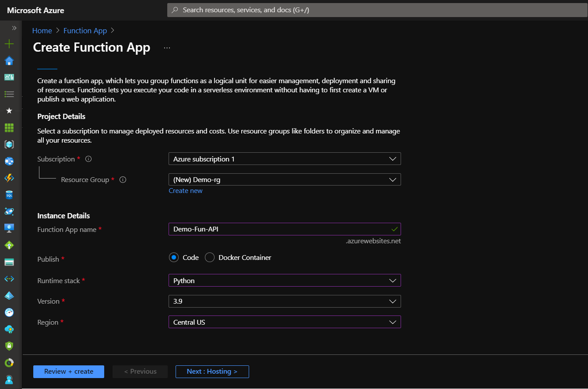Select the SQL databases sidebar icon
Viewport: 588px width, 389px height.
pyautogui.click(x=9, y=194)
